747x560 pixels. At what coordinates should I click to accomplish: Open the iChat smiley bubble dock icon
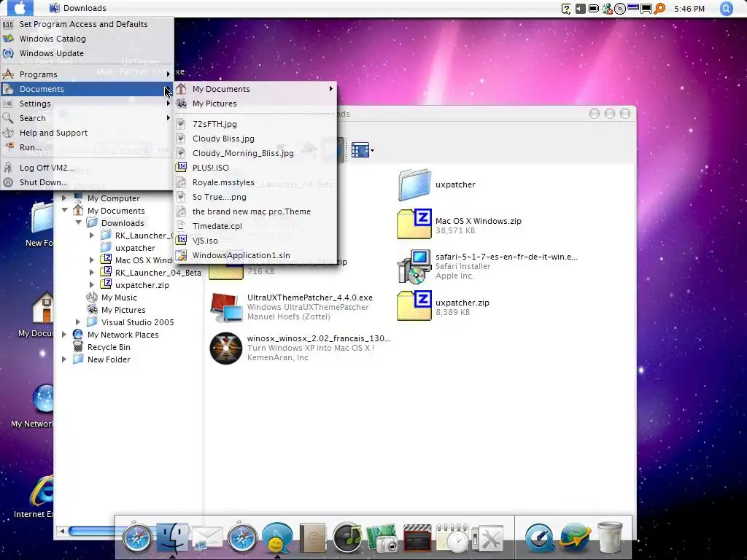point(277,538)
